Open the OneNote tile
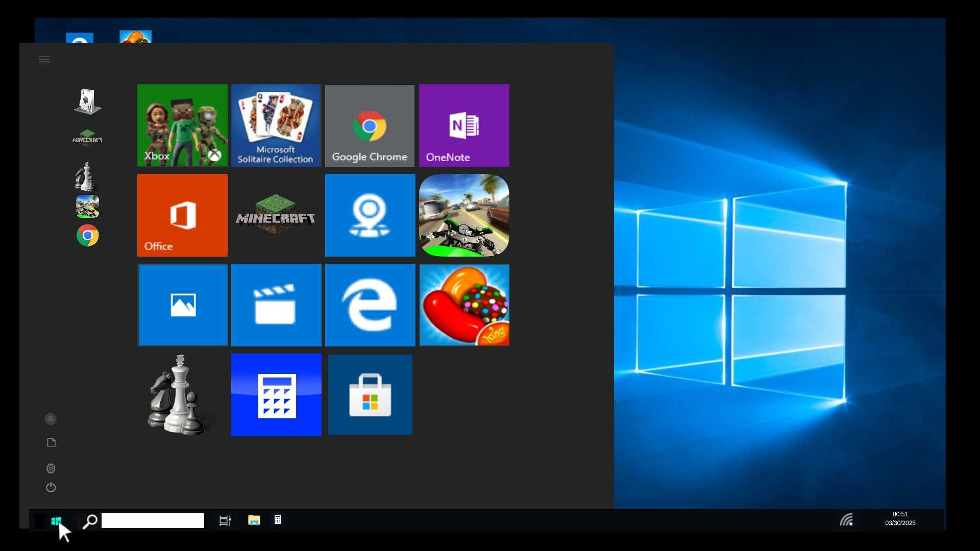Viewport: 980px width, 551px height. tap(464, 126)
